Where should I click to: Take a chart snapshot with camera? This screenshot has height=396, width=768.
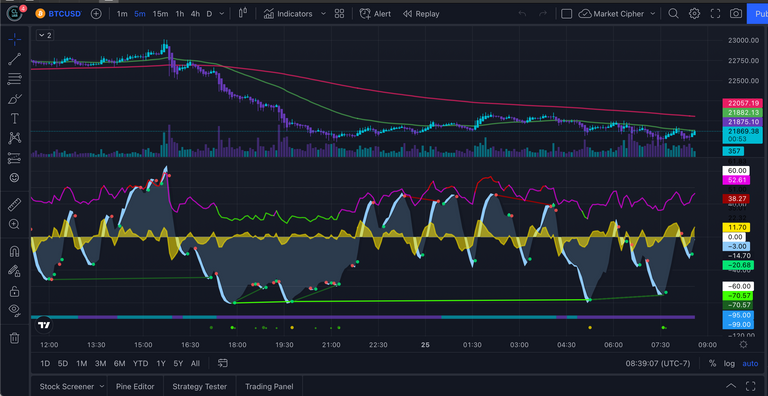tap(736, 14)
